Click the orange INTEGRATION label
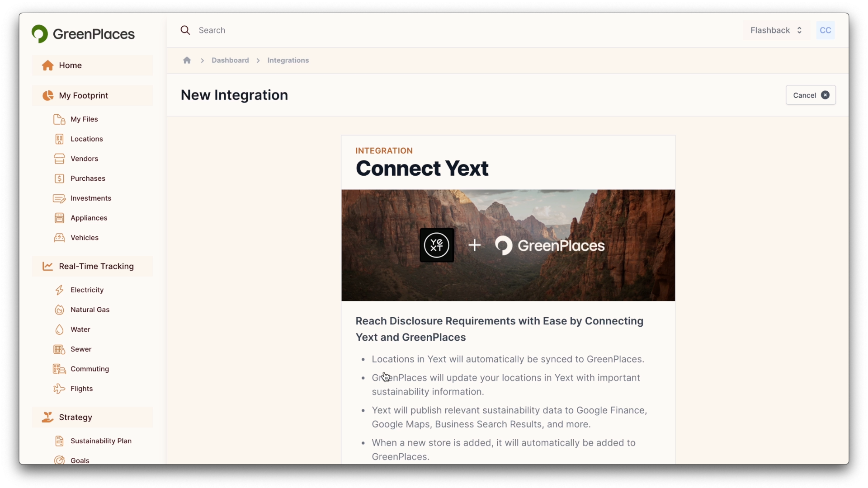Screen dimensions: 868x488 point(384,151)
